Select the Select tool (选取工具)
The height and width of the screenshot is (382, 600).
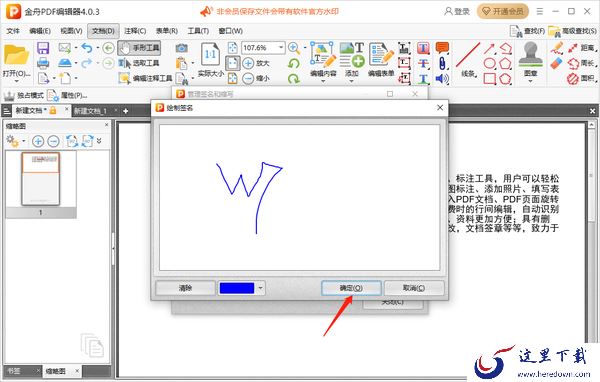click(139, 63)
